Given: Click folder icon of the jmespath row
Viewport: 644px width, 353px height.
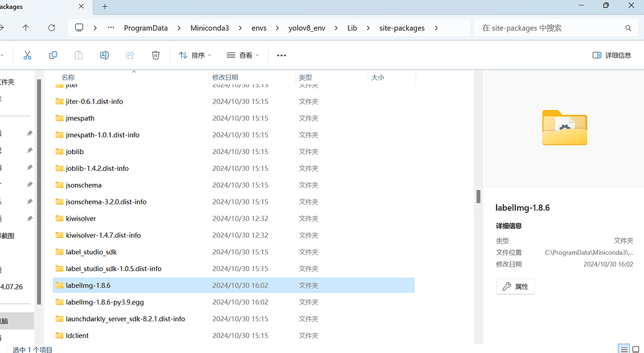Looking at the screenshot, I should [x=59, y=118].
